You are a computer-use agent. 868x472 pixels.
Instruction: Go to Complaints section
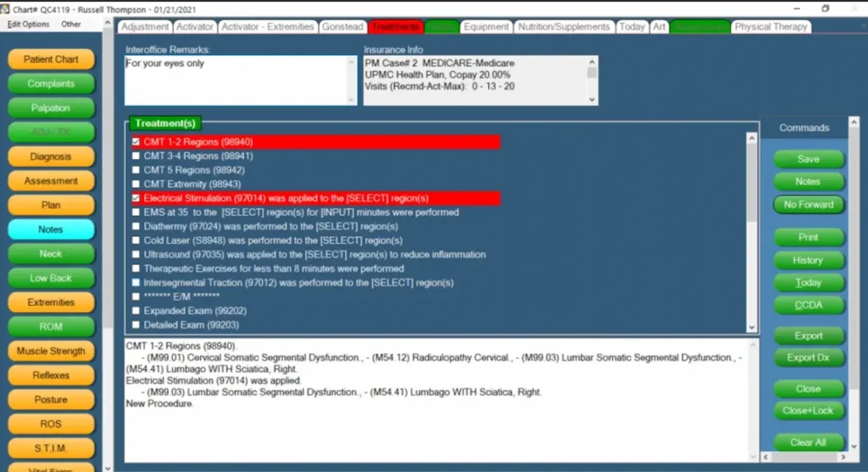[x=51, y=84]
